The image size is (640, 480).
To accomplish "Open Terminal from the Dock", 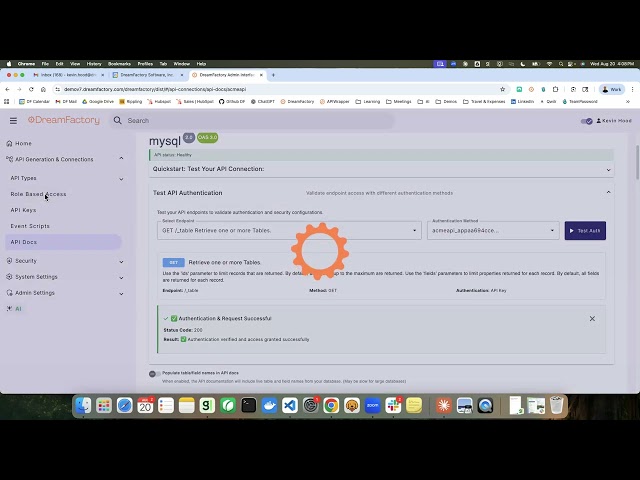I will click(249, 405).
